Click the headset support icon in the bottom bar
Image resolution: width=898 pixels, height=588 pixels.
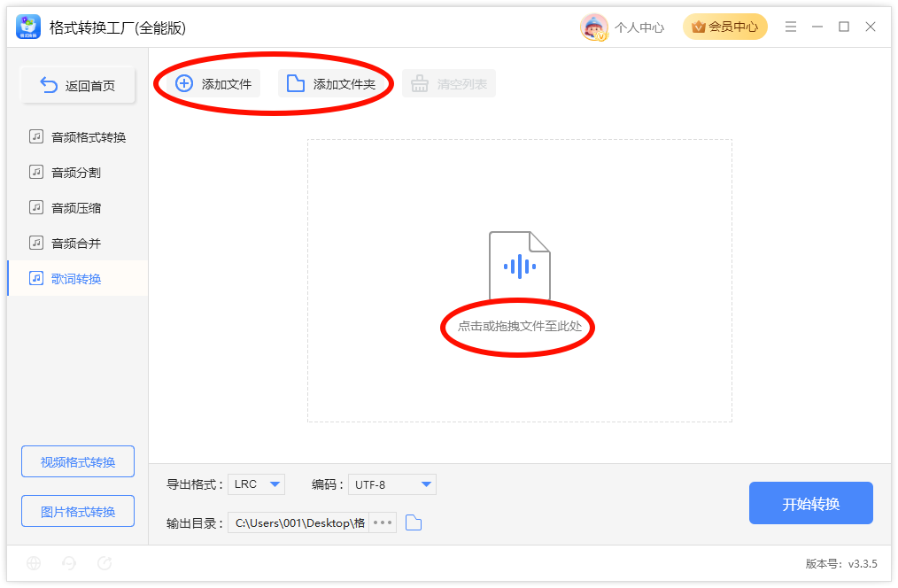(69, 563)
